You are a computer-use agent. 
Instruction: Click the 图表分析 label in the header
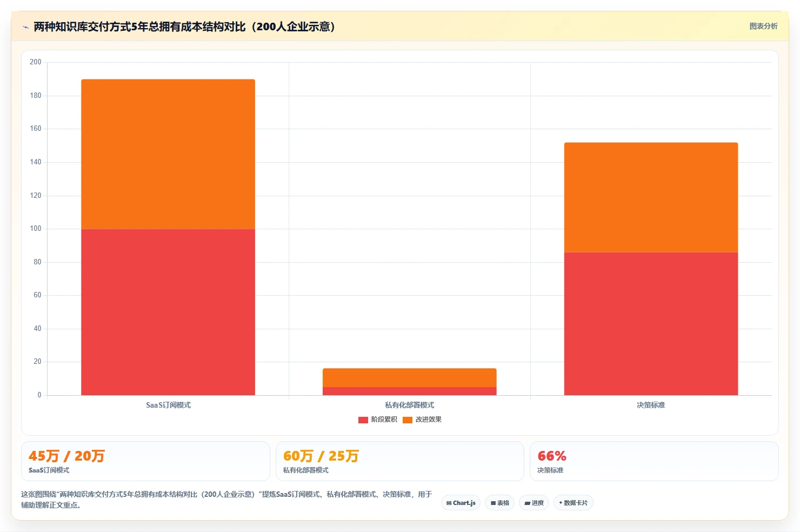[763, 26]
